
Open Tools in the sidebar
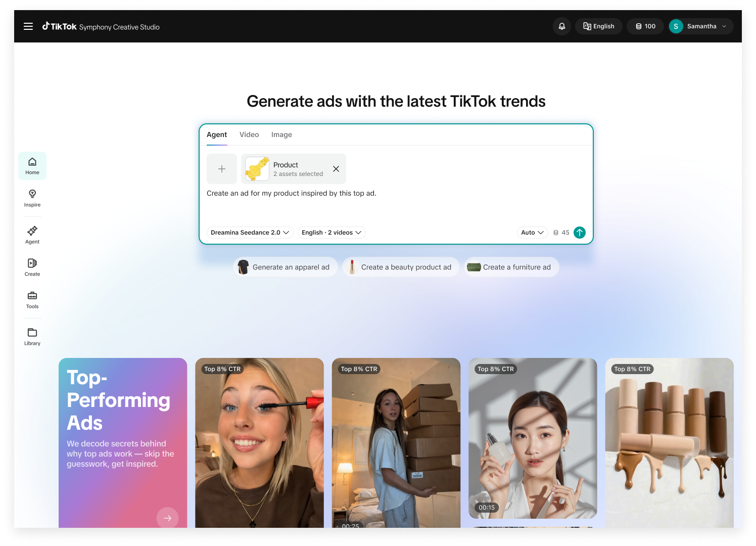32,300
